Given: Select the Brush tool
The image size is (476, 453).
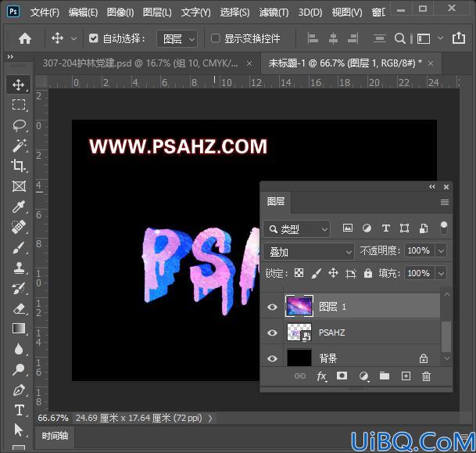Looking at the screenshot, I should coord(19,247).
